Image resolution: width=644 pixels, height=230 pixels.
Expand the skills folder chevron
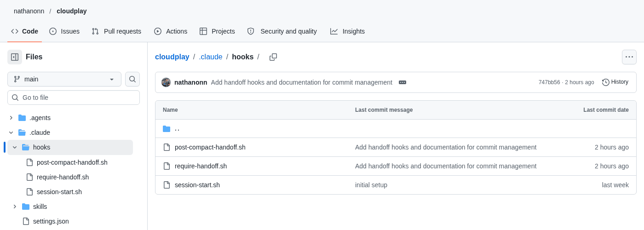[15, 207]
